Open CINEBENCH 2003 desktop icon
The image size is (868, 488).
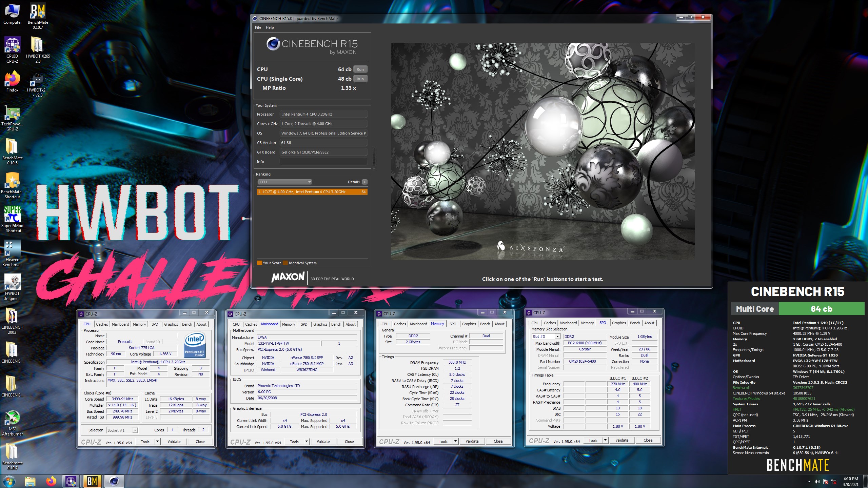click(13, 321)
